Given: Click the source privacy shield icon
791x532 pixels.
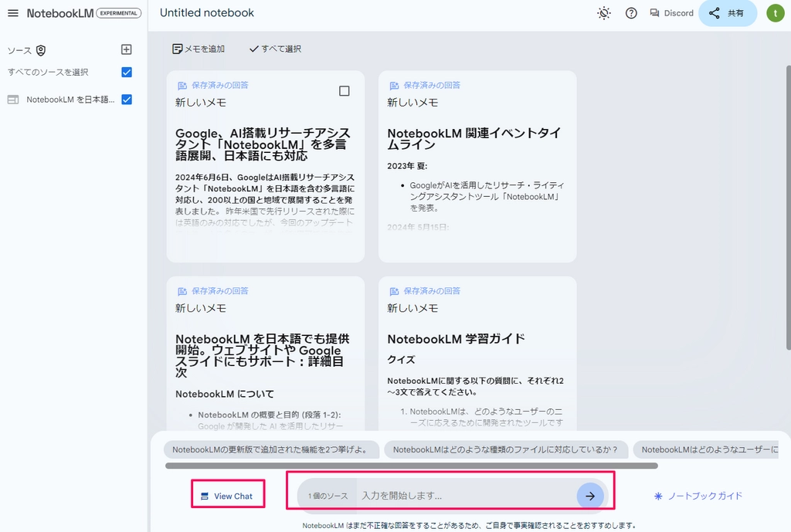Looking at the screenshot, I should (41, 50).
